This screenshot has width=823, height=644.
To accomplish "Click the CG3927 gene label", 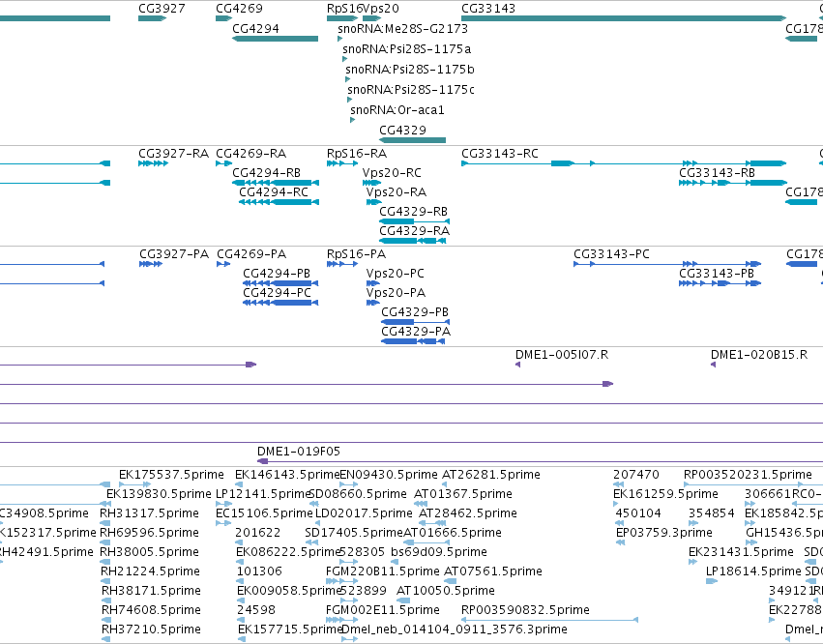I will click(x=162, y=9).
